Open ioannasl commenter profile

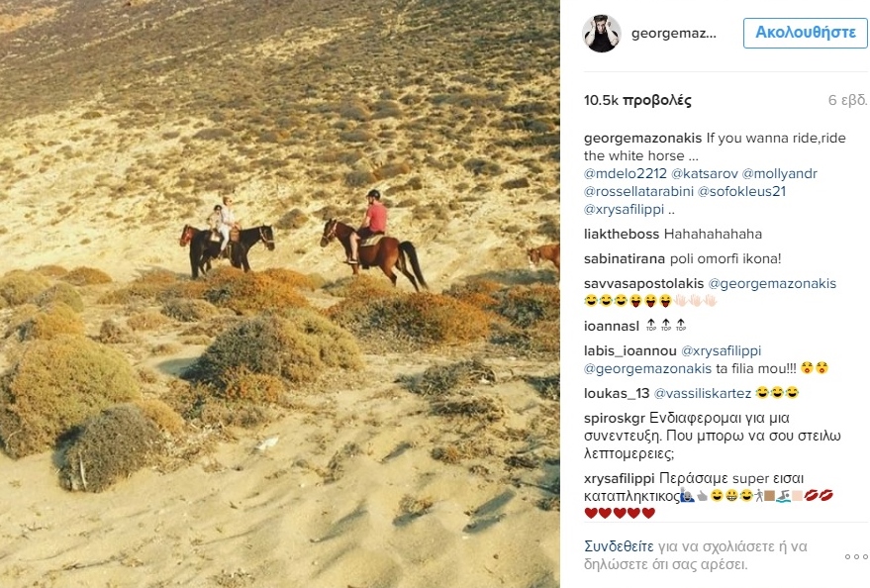coord(612,326)
